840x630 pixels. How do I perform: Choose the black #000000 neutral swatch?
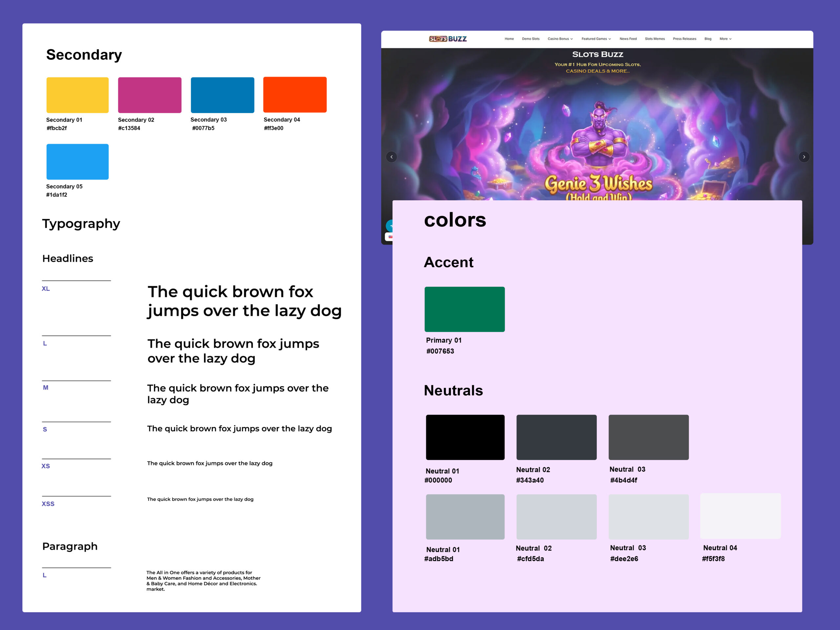[465, 437]
